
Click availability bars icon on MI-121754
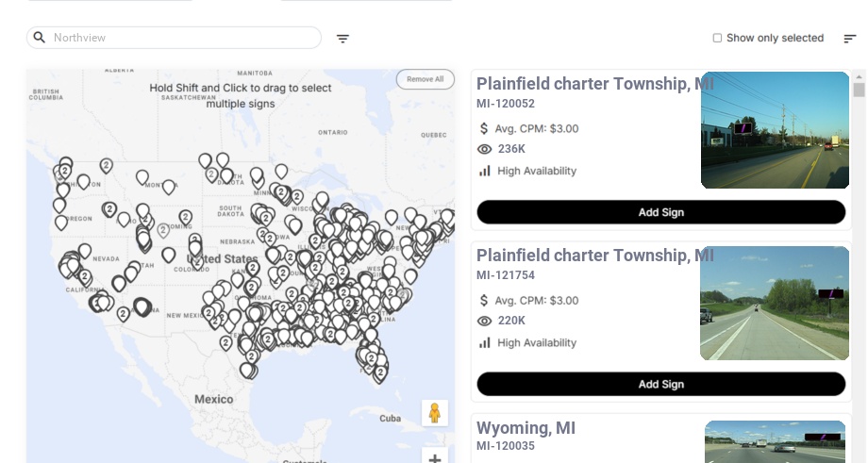point(485,342)
